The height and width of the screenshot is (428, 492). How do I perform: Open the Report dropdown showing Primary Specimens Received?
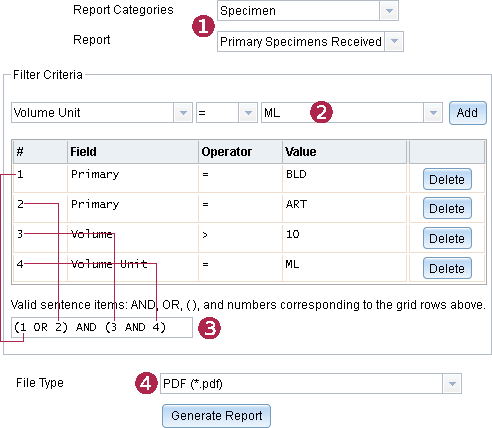click(x=310, y=41)
